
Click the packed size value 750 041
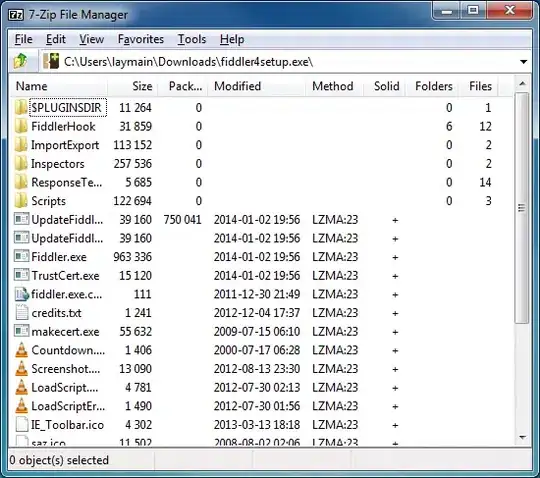click(x=182, y=220)
